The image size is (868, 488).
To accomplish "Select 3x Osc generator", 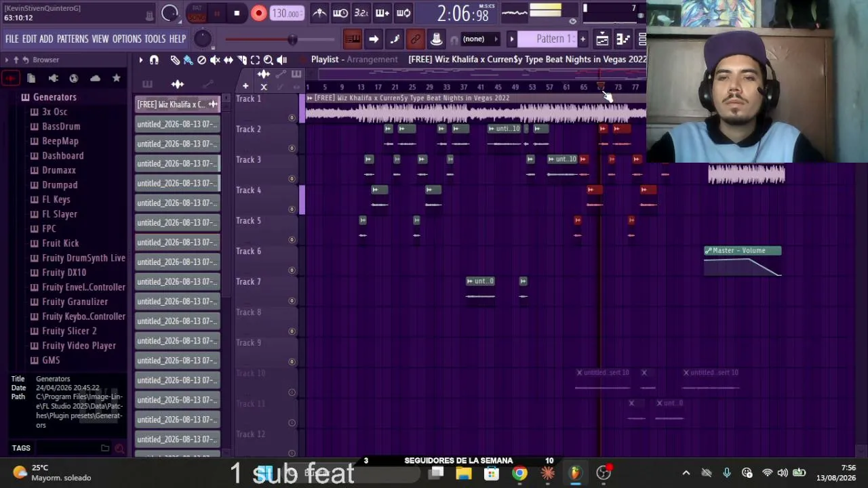I will [49, 112].
